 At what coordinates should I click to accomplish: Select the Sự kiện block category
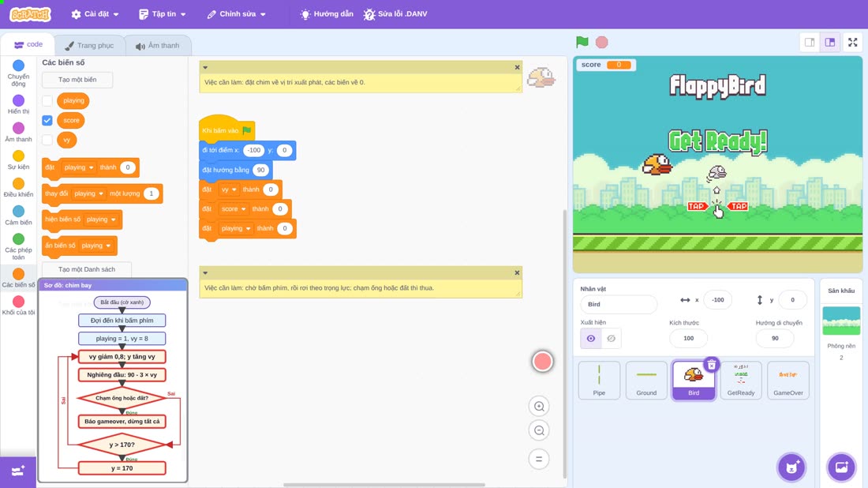18,160
